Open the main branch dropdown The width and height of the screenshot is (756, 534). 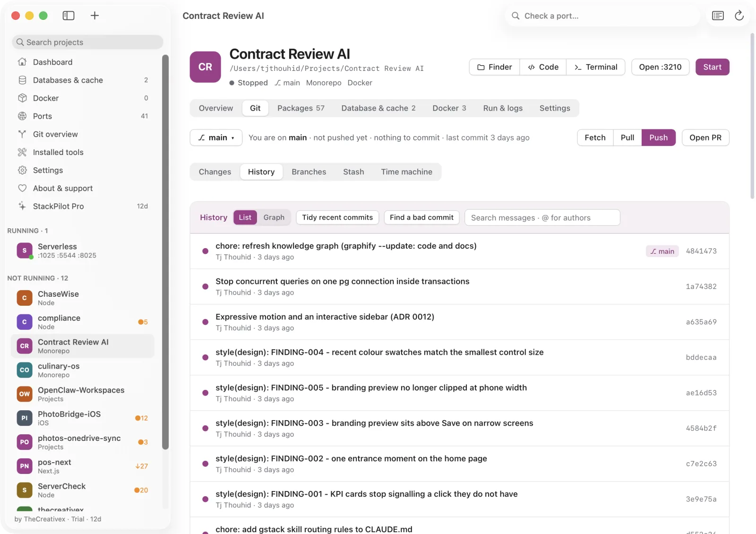(216, 138)
